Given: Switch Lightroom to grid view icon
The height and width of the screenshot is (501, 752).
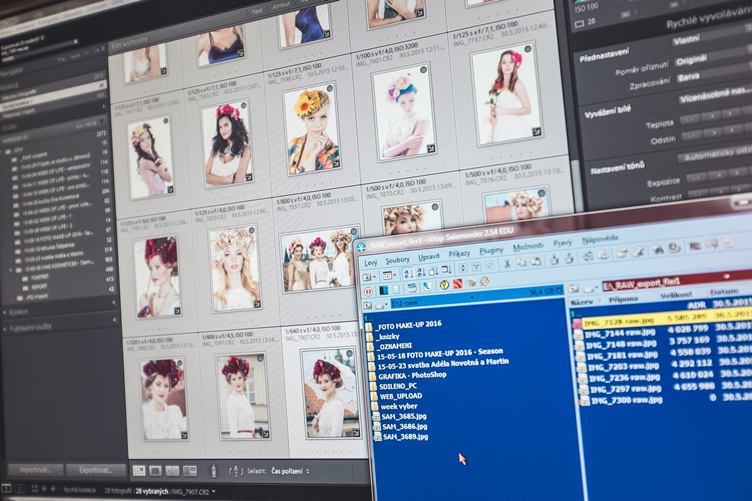Looking at the screenshot, I should click(139, 470).
